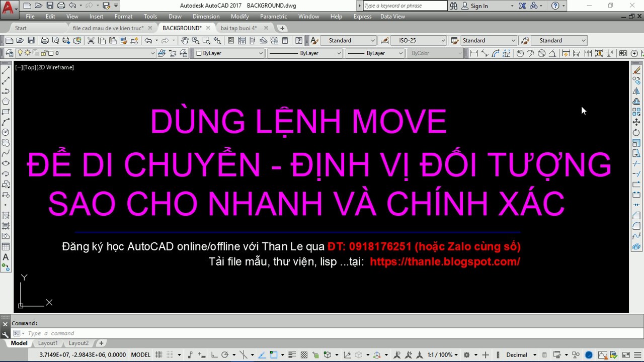Select the Pan hand tool

(185, 40)
